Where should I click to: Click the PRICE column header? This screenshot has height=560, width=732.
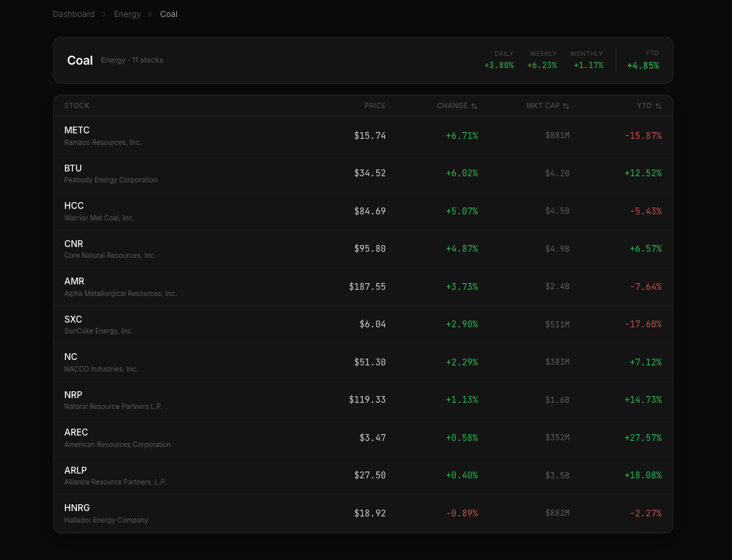pyautogui.click(x=375, y=105)
